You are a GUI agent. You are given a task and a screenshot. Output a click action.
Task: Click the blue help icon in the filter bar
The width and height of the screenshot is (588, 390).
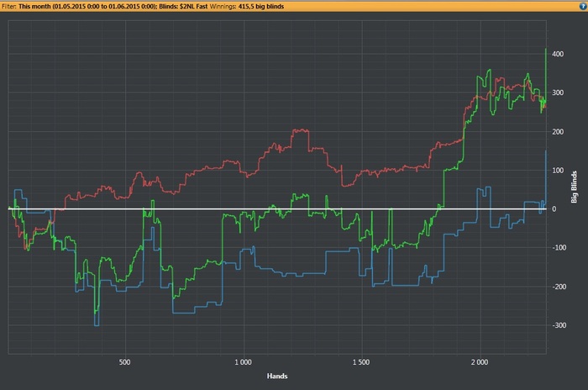(583, 6)
